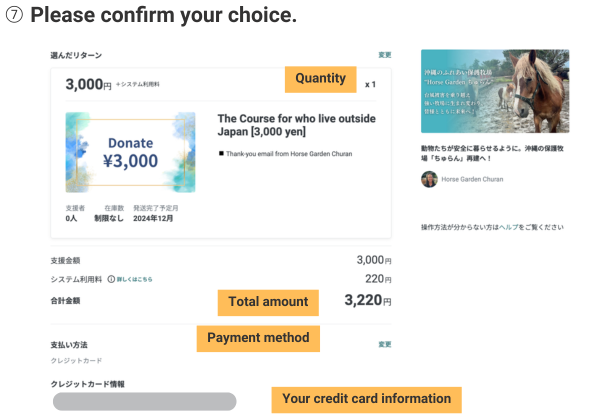Click the Horse Garden Churan avatar icon
600x414 pixels.
(x=429, y=179)
